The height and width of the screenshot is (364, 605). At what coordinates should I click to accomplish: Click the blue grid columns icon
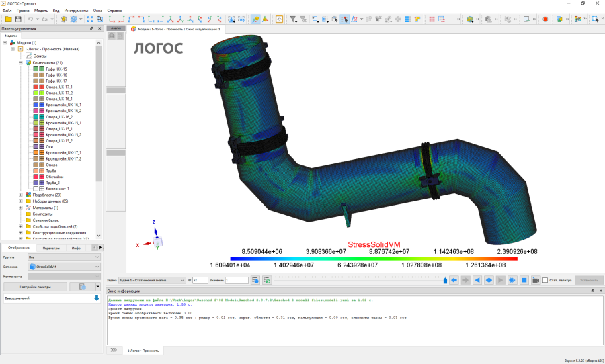coord(408,19)
